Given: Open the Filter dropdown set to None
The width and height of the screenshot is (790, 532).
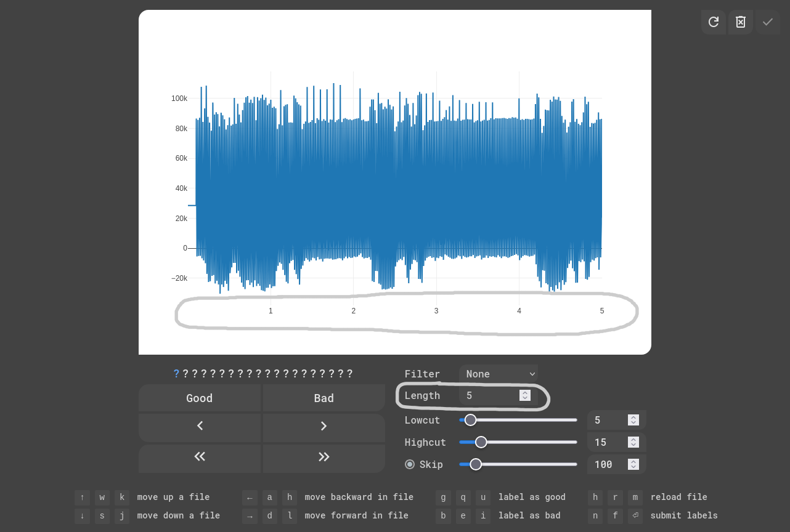Looking at the screenshot, I should [499, 374].
